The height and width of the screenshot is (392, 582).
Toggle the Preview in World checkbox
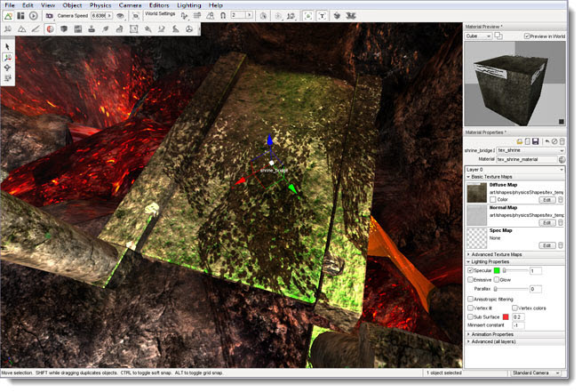[527, 36]
